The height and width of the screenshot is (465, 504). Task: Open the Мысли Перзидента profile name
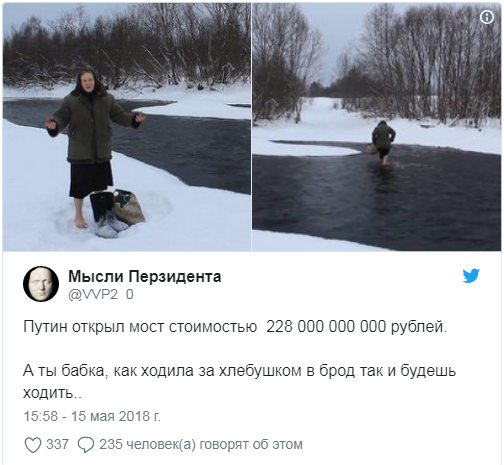145,276
